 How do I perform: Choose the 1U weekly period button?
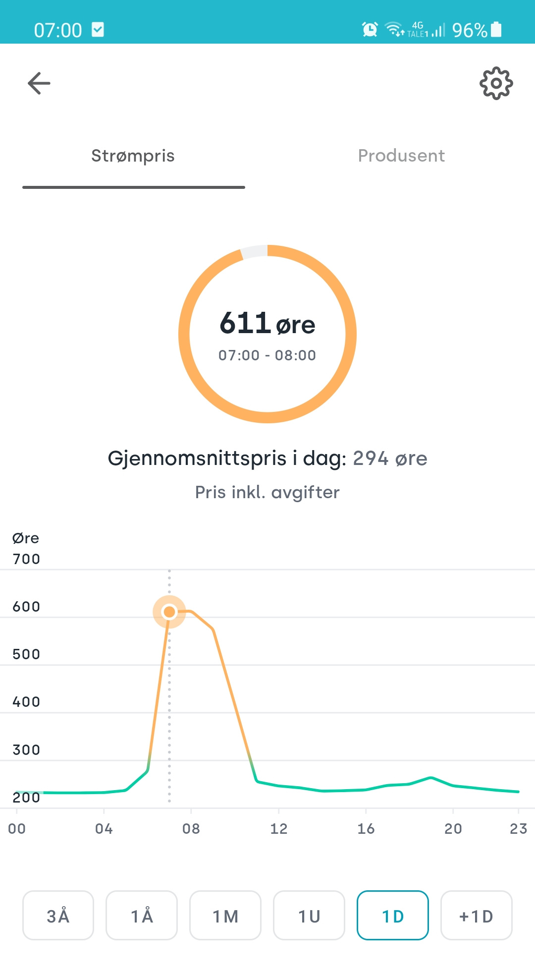pos(309,916)
